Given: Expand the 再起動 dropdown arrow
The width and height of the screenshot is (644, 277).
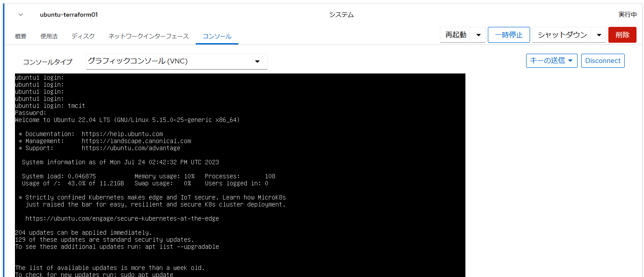Looking at the screenshot, I should (478, 35).
